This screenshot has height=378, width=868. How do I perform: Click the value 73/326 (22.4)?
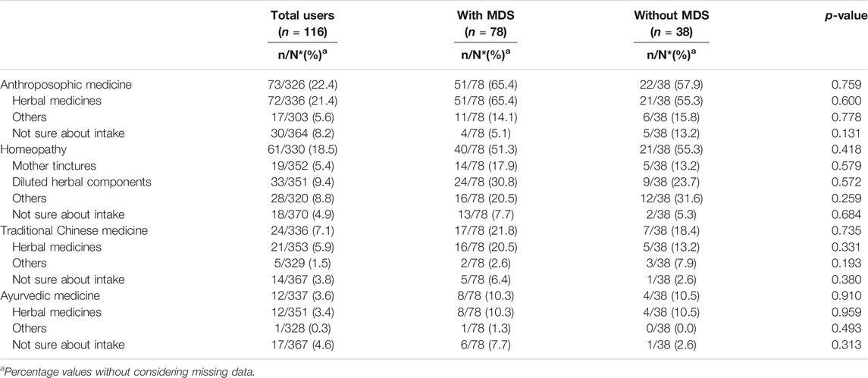click(x=302, y=85)
